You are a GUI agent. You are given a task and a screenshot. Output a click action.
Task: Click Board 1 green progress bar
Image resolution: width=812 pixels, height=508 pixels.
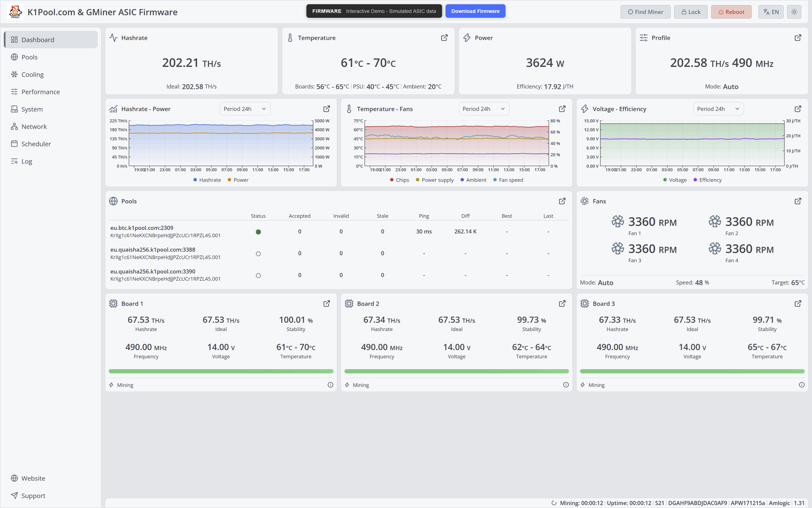221,371
